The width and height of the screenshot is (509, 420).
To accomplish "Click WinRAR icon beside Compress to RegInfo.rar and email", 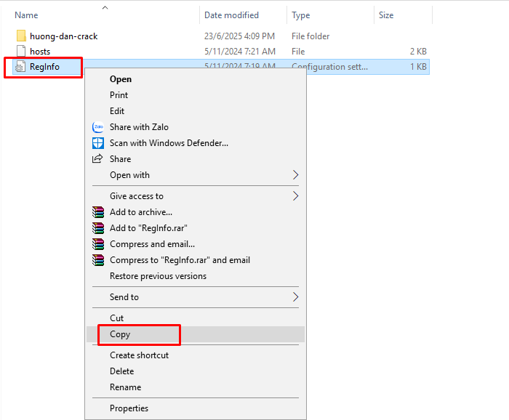I will pyautogui.click(x=98, y=260).
